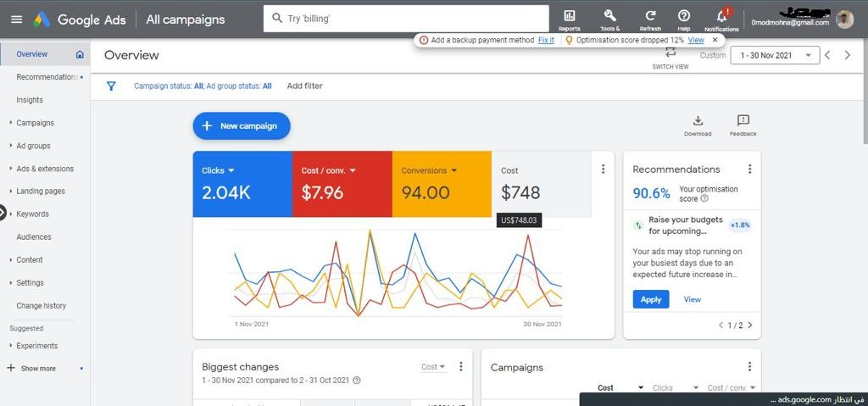Open the Cost / conv. metric dropdown
The image size is (868, 406).
pos(353,170)
